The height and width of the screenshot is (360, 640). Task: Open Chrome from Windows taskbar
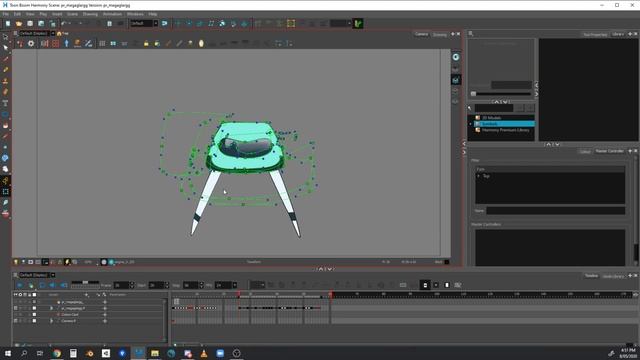pos(57,353)
